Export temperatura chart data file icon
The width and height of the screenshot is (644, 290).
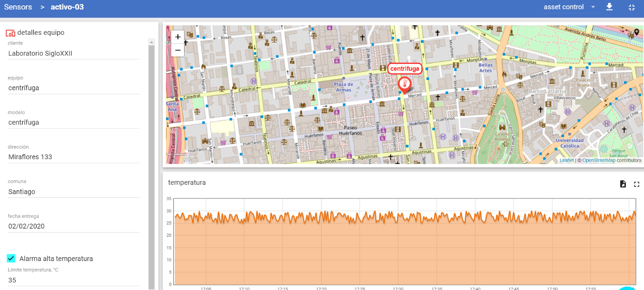click(623, 184)
